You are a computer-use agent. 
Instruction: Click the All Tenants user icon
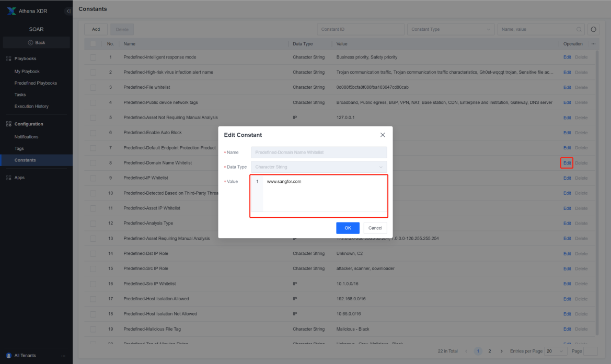click(8, 356)
